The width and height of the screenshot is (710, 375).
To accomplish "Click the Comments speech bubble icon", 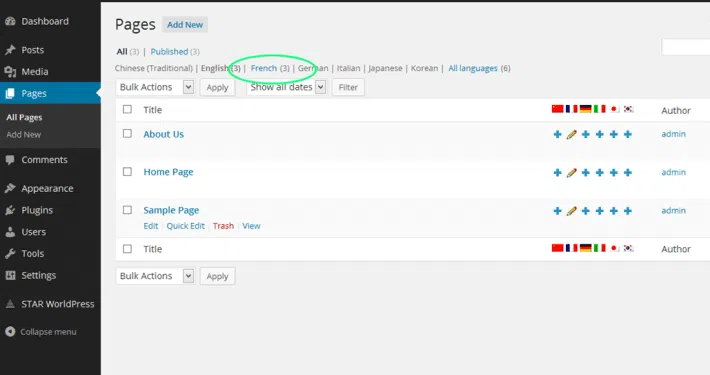I will click(x=10, y=159).
